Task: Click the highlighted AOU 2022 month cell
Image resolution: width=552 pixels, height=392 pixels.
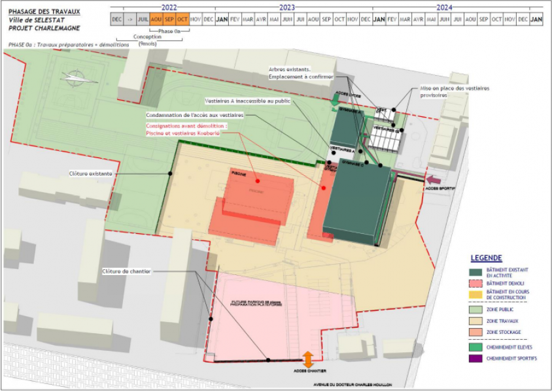Action: [155, 20]
